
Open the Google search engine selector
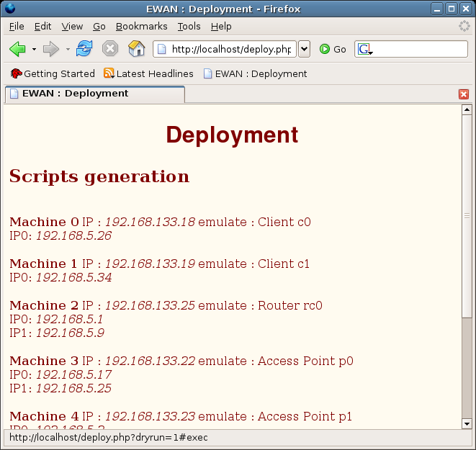(365, 49)
